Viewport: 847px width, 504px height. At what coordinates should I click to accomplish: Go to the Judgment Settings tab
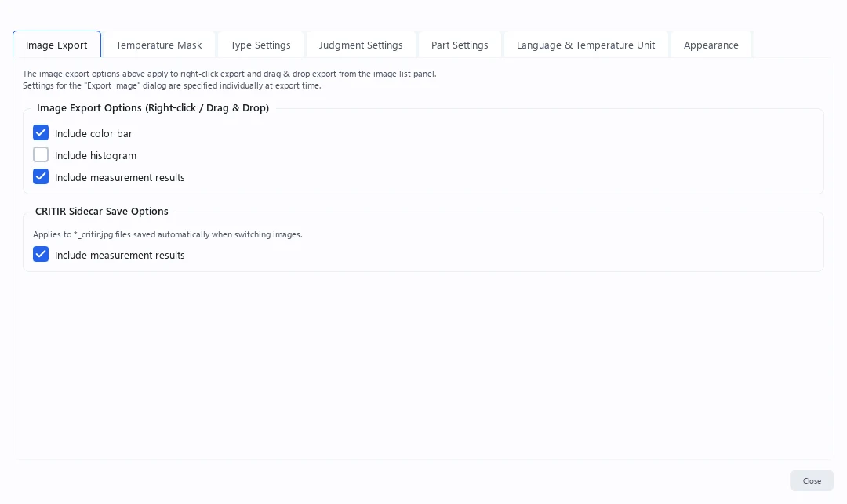(361, 45)
